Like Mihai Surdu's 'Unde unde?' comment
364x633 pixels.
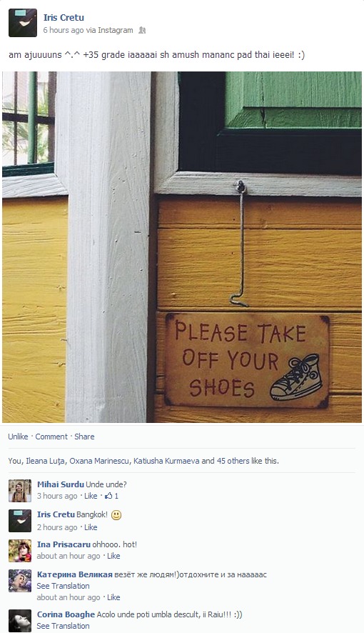[91, 496]
